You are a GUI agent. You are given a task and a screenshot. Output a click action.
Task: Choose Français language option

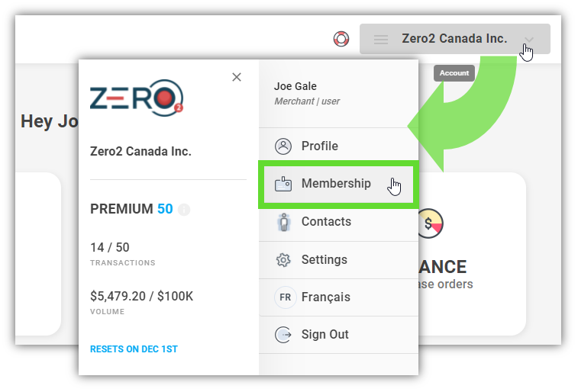338,297
